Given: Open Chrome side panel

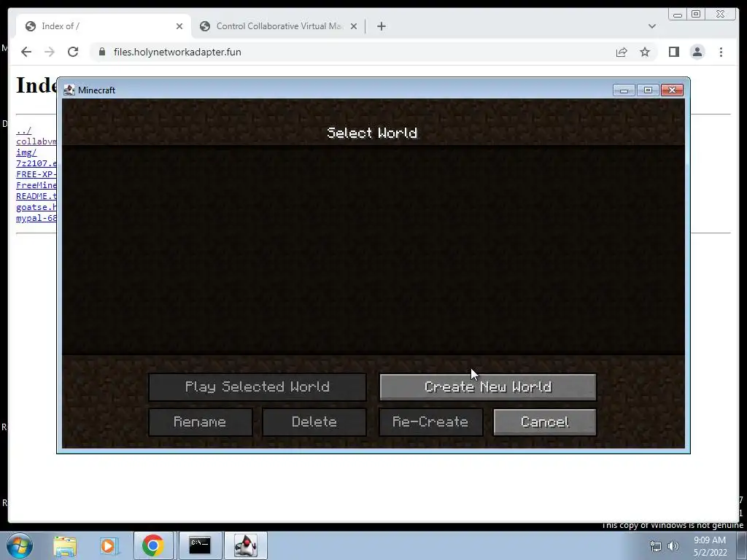Looking at the screenshot, I should click(x=673, y=52).
